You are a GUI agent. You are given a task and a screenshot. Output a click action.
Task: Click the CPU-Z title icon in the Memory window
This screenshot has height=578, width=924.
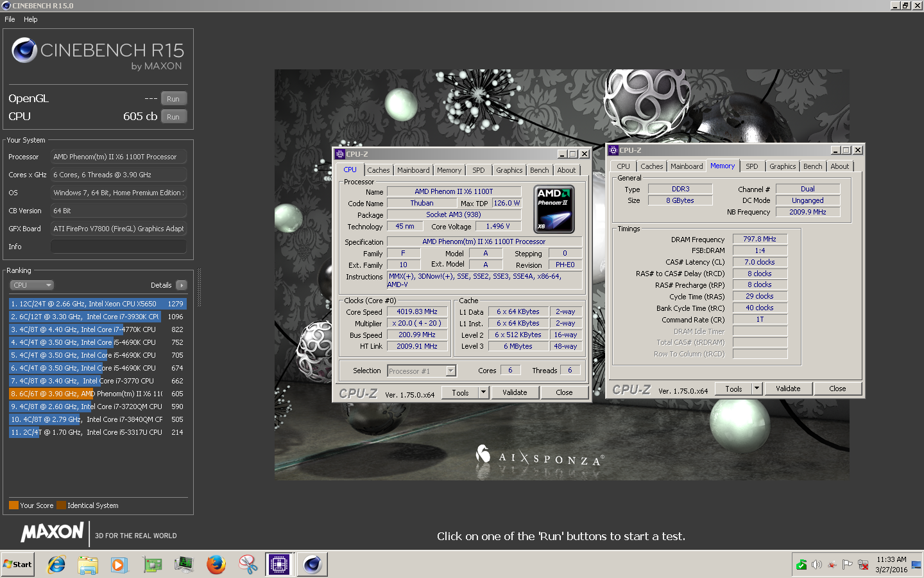613,150
